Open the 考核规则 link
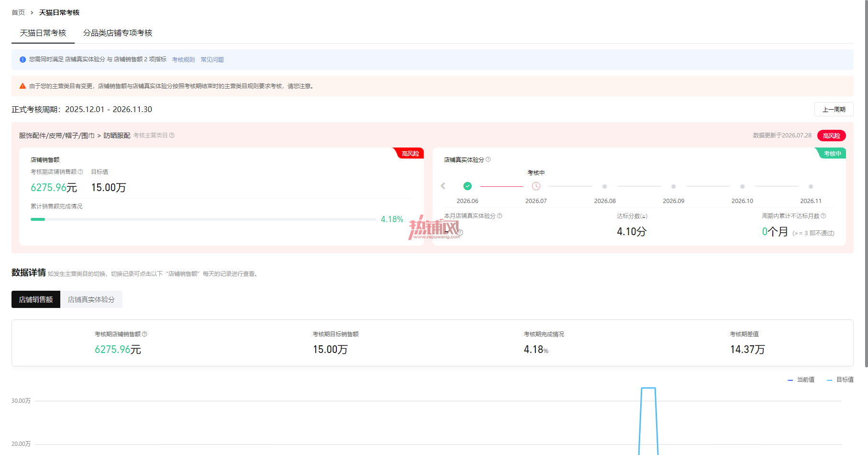The height and width of the screenshot is (455, 868). [183, 60]
